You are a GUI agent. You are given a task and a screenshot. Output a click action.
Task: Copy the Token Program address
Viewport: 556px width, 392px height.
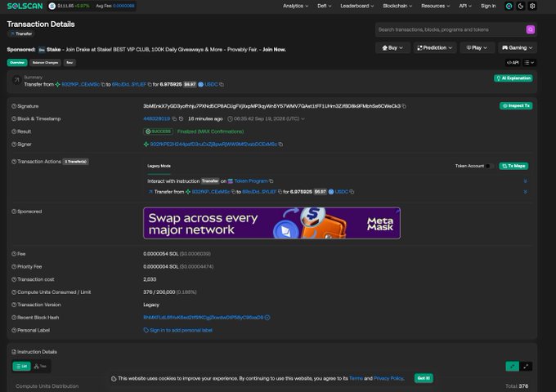[271, 181]
